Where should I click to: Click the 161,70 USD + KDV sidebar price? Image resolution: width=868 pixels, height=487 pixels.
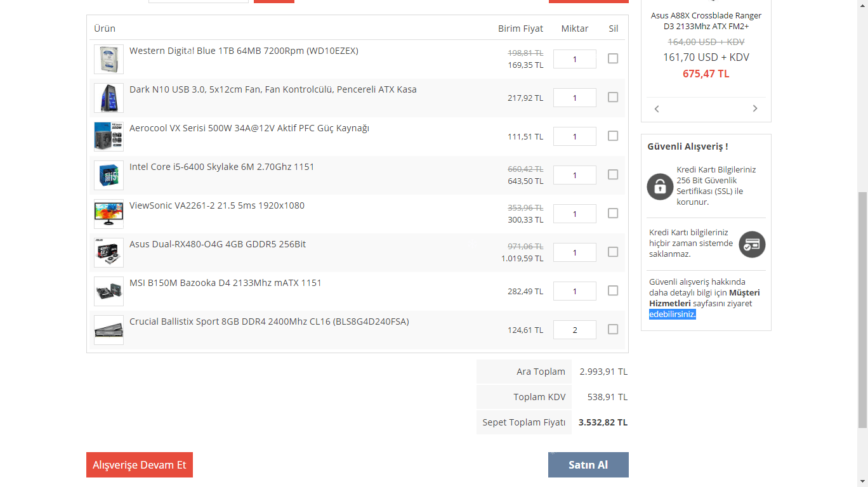(706, 57)
